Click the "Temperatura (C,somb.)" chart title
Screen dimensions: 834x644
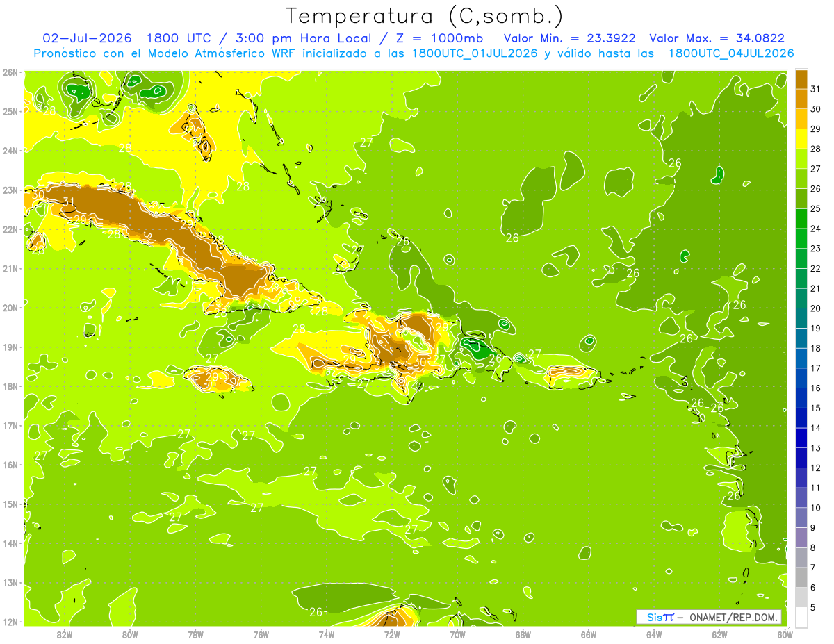coord(424,17)
